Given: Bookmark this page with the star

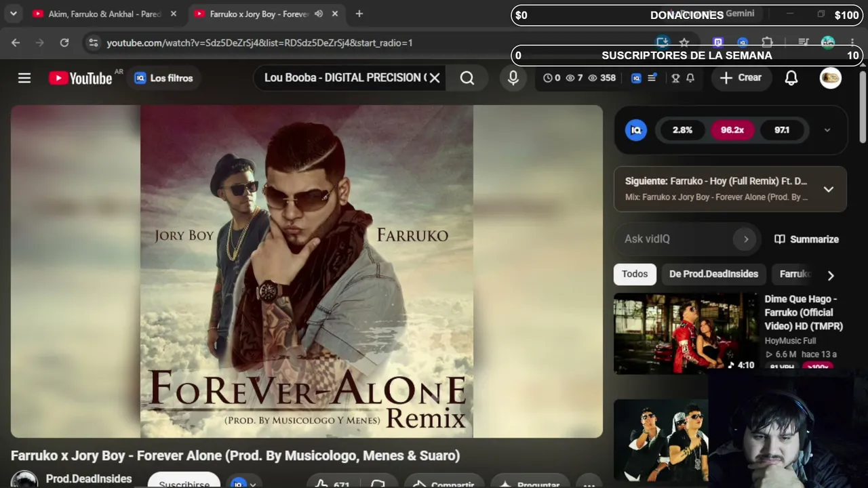Looking at the screenshot, I should [684, 43].
